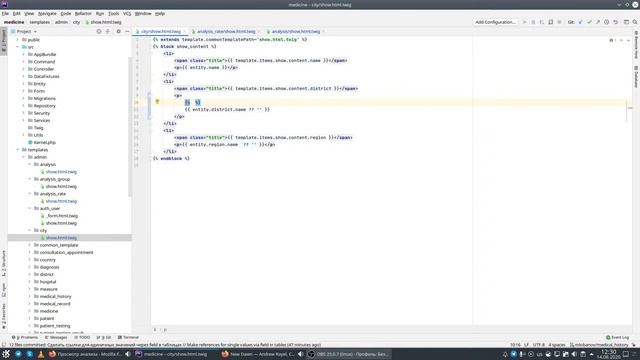Click the Git commit checkmark icon
This screenshot has width=640, height=360.
click(589, 22)
